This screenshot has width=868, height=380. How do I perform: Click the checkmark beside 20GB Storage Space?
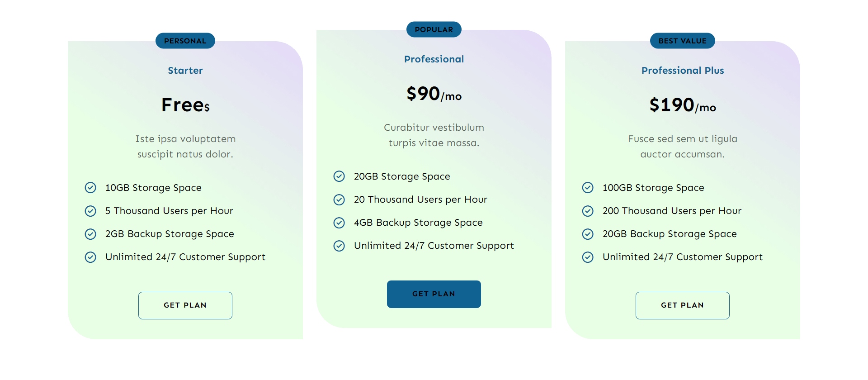[x=339, y=176]
